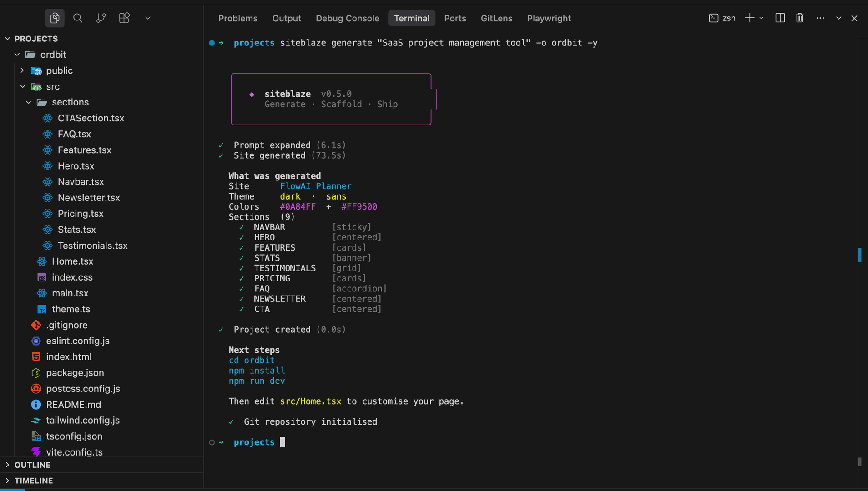Click the first command's blue status dot

pyautogui.click(x=212, y=43)
